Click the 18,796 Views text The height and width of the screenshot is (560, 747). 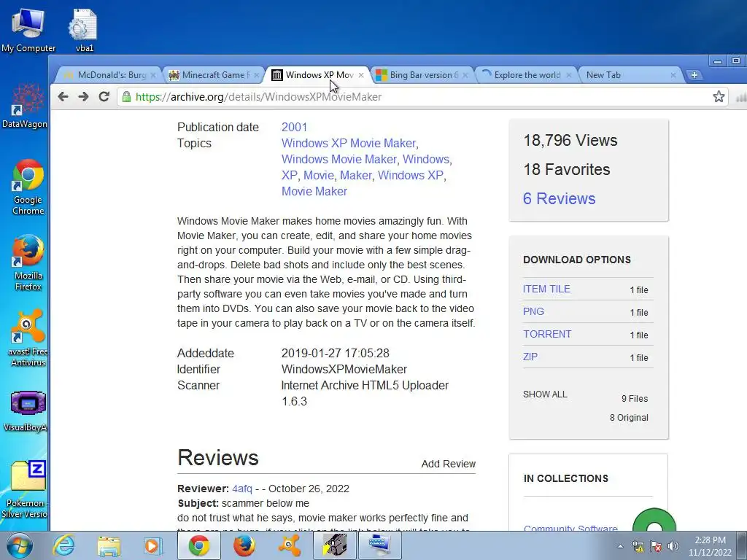[x=570, y=141]
